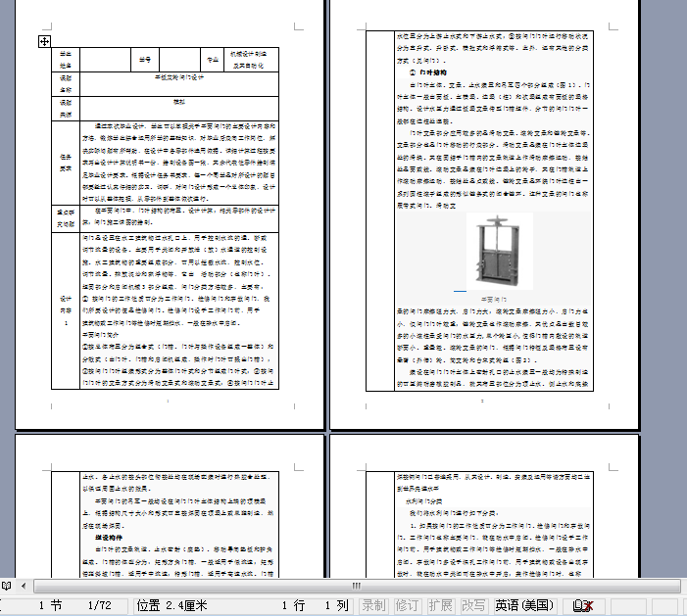The image size is (687, 616).
Task: Click the horizontal scrollbar left arrow
Action: (24, 586)
